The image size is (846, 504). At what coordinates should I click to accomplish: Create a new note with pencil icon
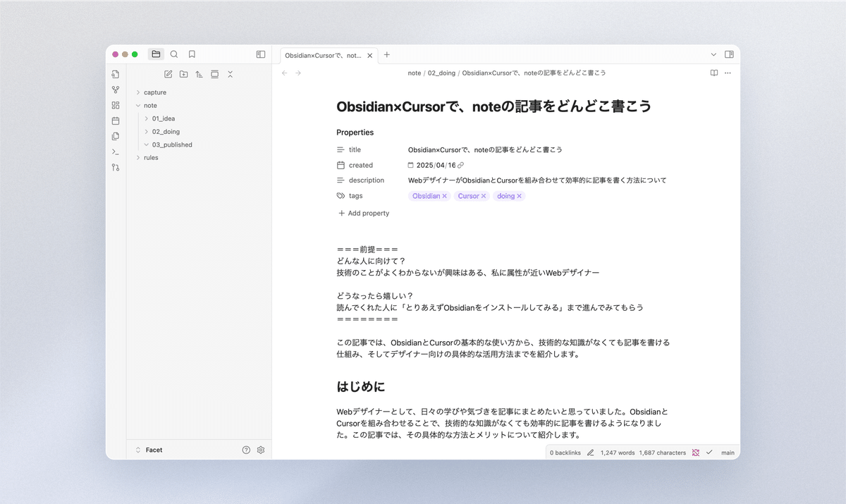pyautogui.click(x=168, y=74)
